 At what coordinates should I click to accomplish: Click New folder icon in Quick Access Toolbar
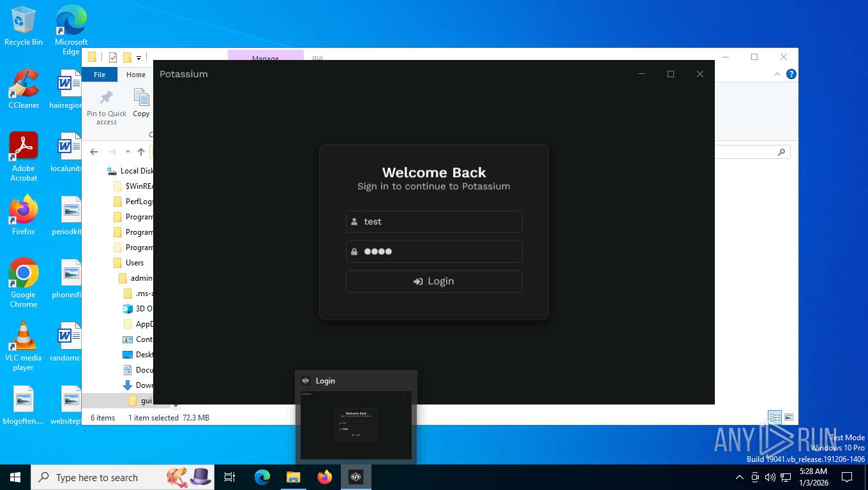(x=127, y=57)
